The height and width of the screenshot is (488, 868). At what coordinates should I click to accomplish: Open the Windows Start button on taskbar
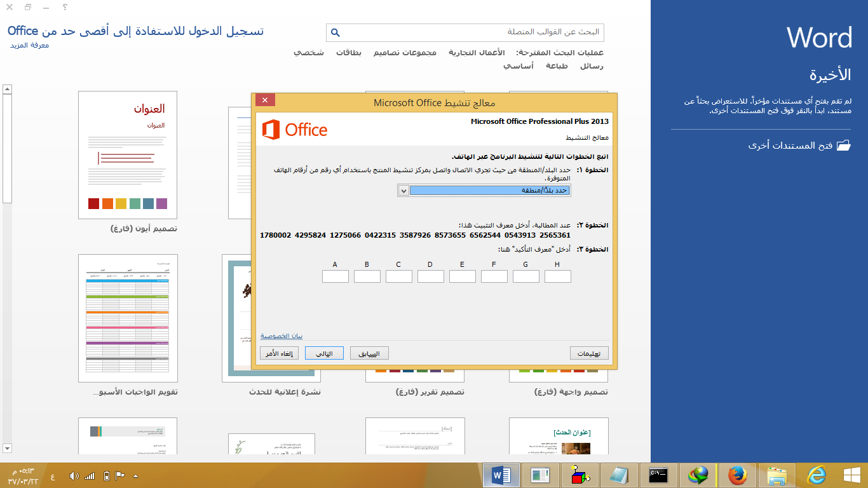coord(851,475)
